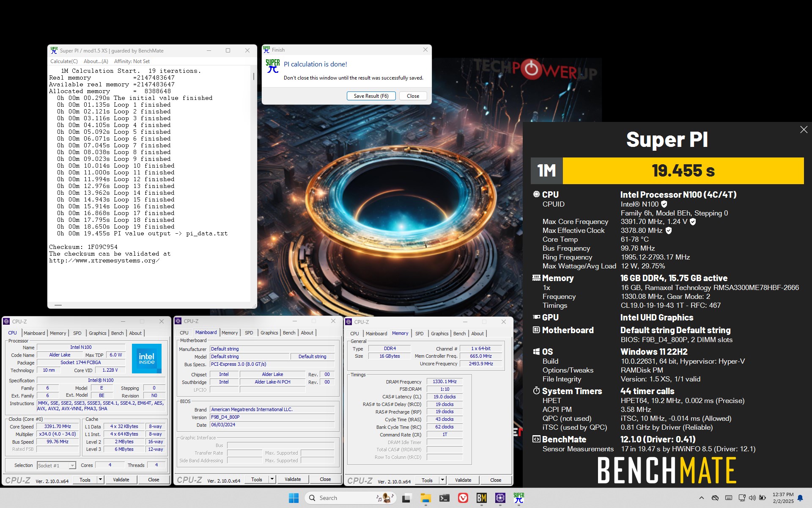Click the System Timers clock icon

[x=536, y=390]
